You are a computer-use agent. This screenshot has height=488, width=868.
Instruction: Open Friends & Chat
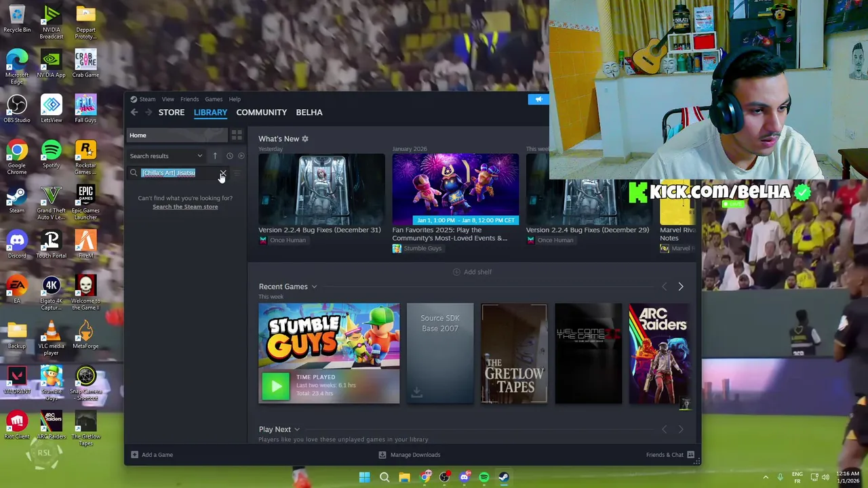[x=670, y=455]
